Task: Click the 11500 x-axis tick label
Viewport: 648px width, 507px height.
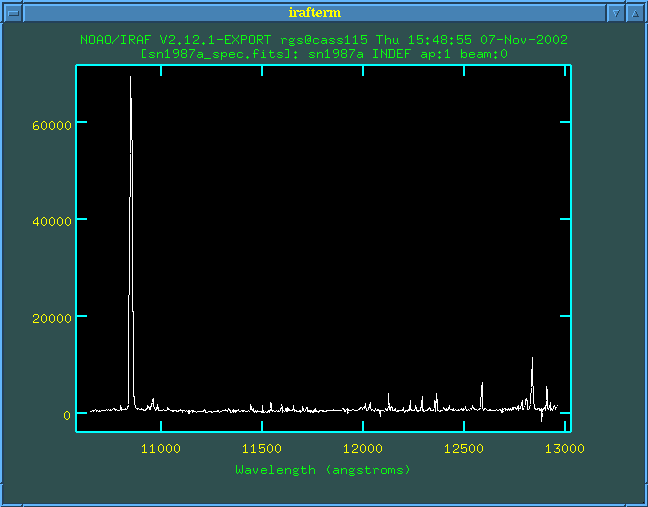Action: pos(263,447)
